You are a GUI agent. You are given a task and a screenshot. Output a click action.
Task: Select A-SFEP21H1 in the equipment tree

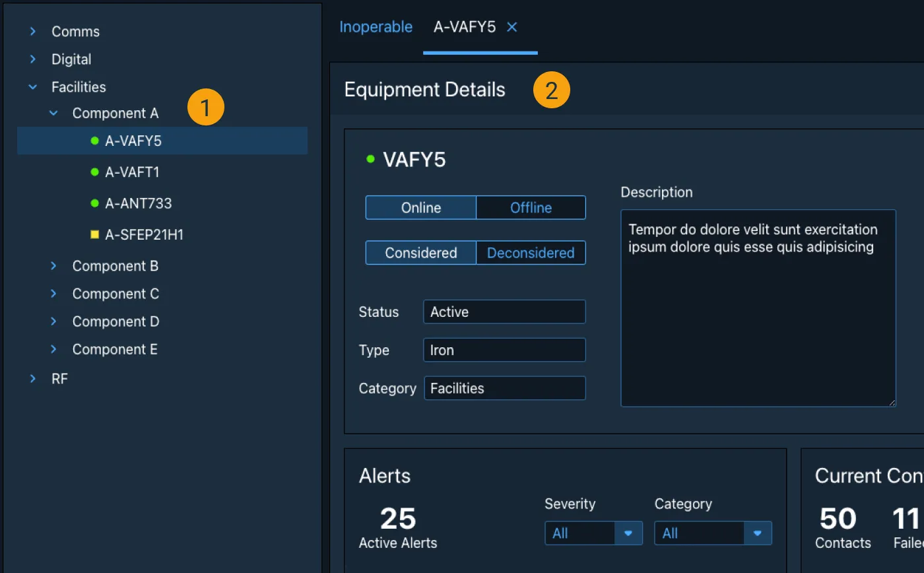coord(144,235)
